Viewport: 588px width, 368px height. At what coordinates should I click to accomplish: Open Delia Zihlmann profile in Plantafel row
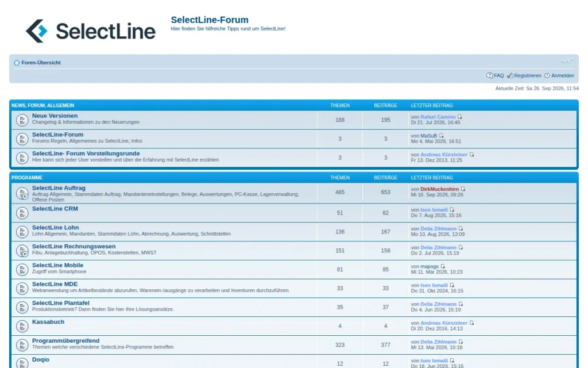[x=438, y=304]
